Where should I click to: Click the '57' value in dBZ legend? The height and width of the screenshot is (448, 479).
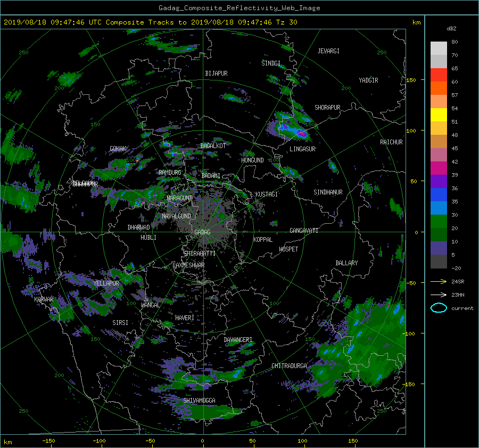(455, 95)
